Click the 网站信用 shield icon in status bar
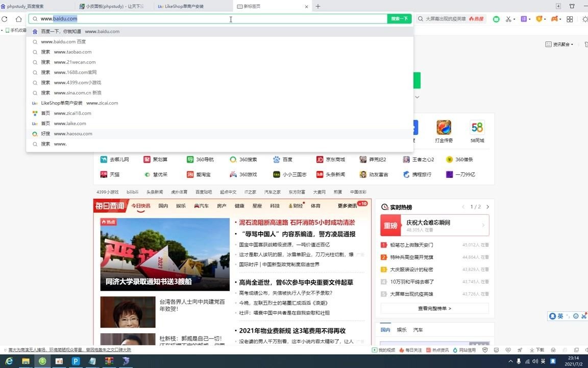 pyautogui.click(x=462, y=350)
